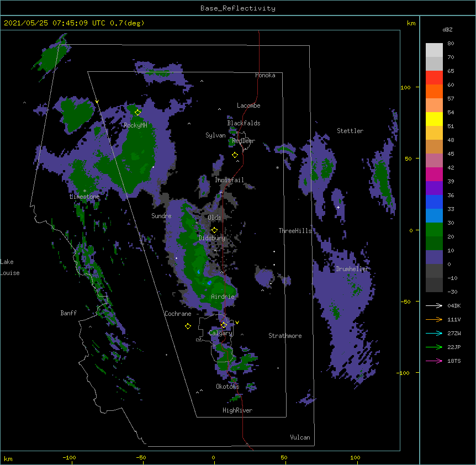
Task: Click the yellow station marker near RockyMH
Action: coord(137,112)
